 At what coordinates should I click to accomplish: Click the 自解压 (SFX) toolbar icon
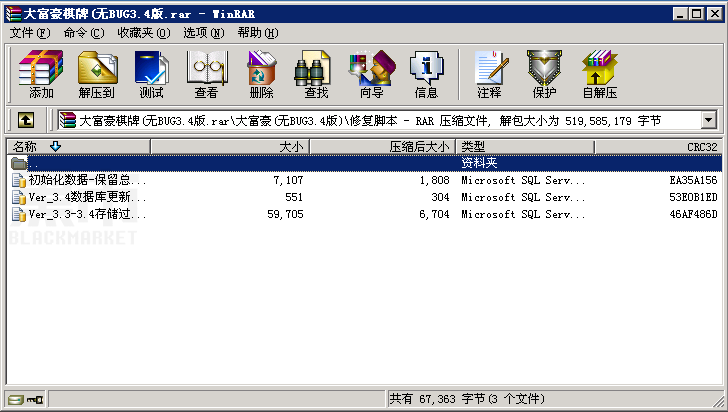[x=599, y=68]
